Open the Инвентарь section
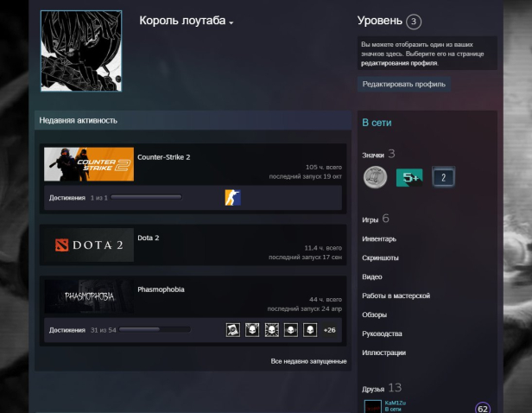The width and height of the screenshot is (532, 413). [379, 238]
